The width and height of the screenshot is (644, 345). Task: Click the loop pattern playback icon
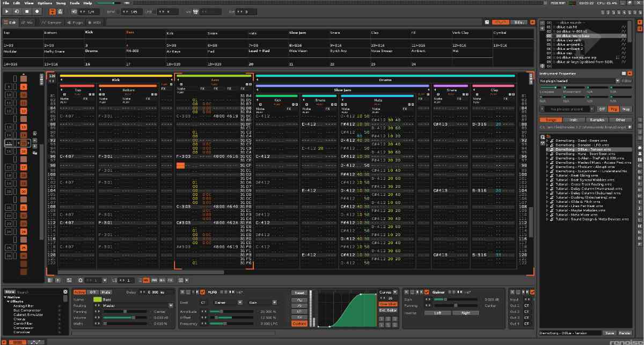(x=18, y=11)
